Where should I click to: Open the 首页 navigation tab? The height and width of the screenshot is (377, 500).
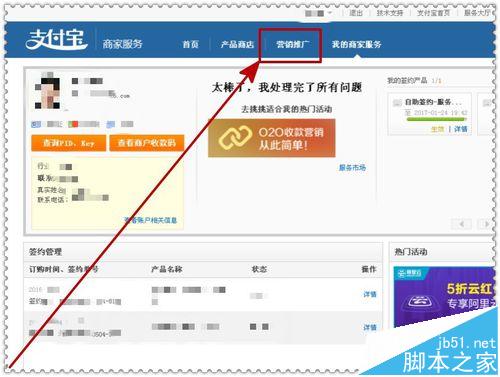191,44
